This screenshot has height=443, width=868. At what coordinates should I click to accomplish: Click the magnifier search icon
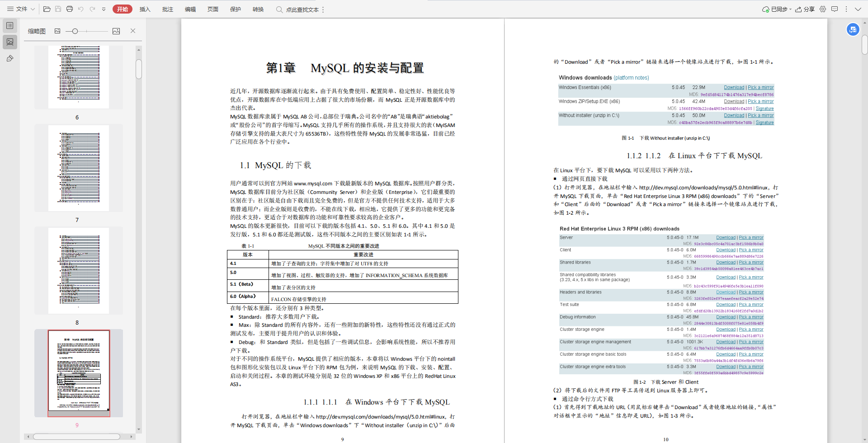[x=279, y=9]
